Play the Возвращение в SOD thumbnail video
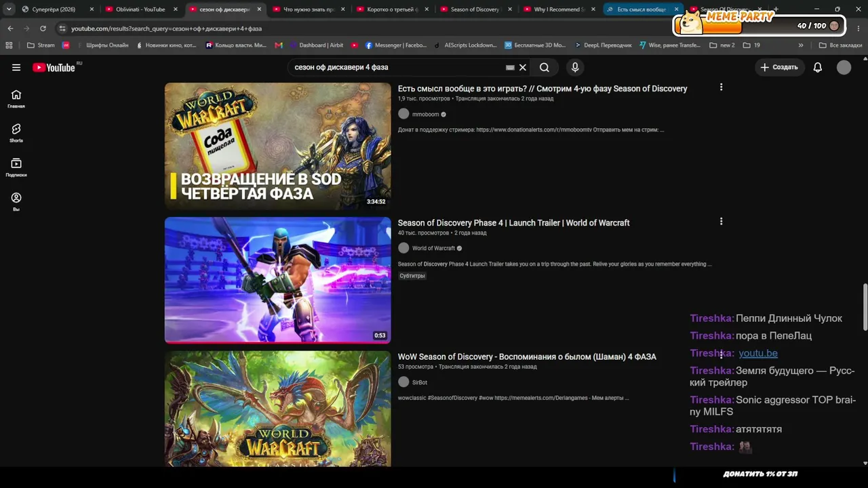Image resolution: width=868 pixels, height=488 pixels. click(x=277, y=146)
